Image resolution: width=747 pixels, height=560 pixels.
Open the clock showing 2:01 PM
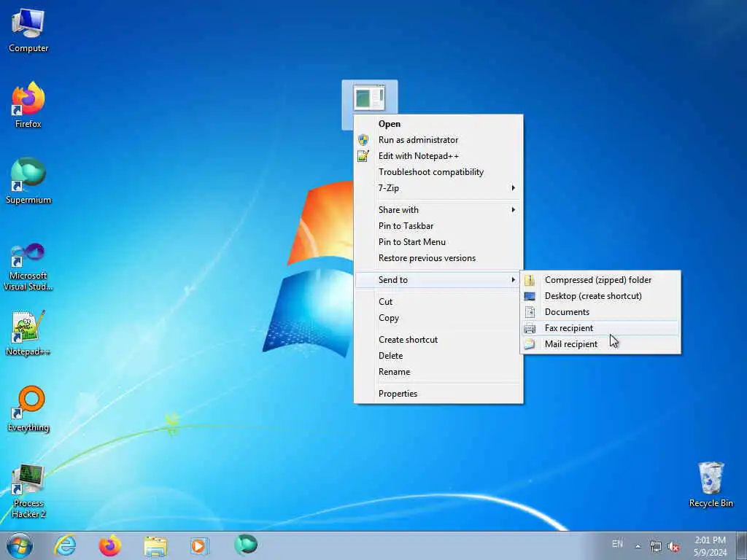711,546
